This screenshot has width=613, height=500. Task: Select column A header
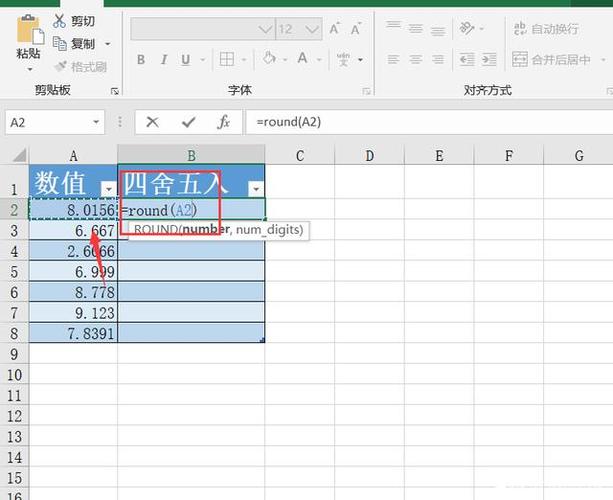point(73,156)
